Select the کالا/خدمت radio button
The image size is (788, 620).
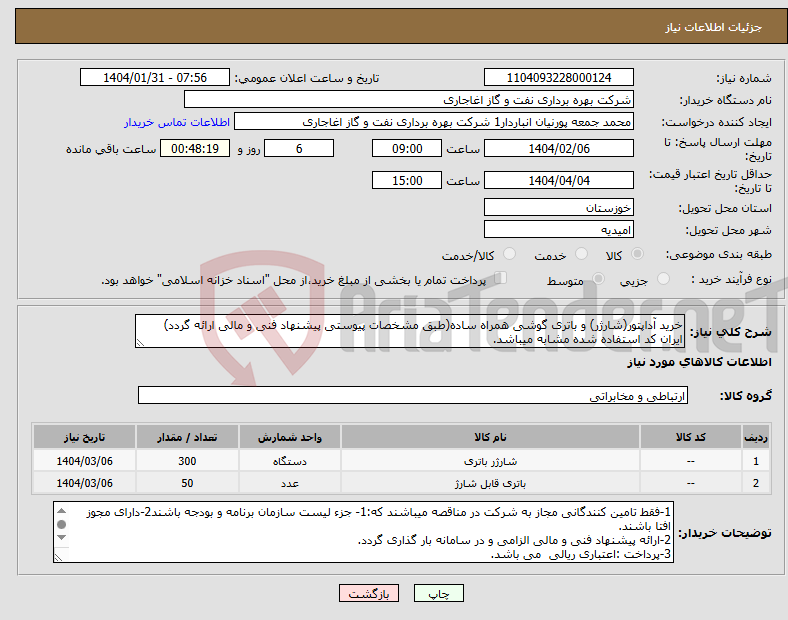[x=510, y=254]
